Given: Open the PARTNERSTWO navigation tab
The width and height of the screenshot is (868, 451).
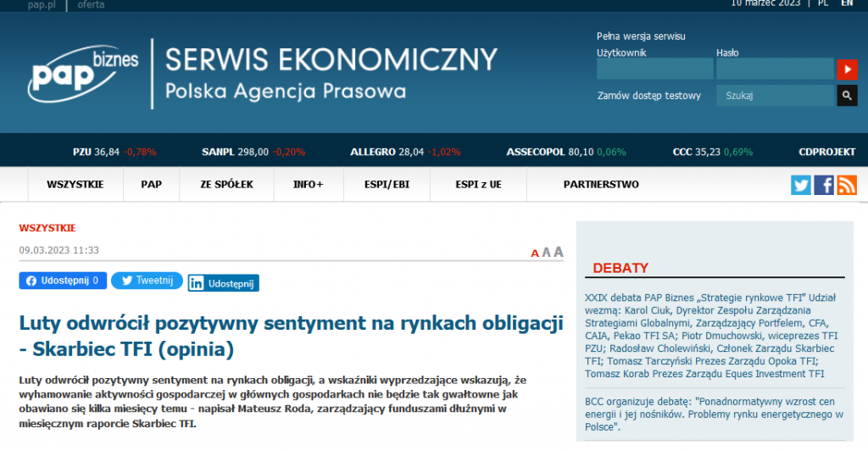Looking at the screenshot, I should pos(601,184).
